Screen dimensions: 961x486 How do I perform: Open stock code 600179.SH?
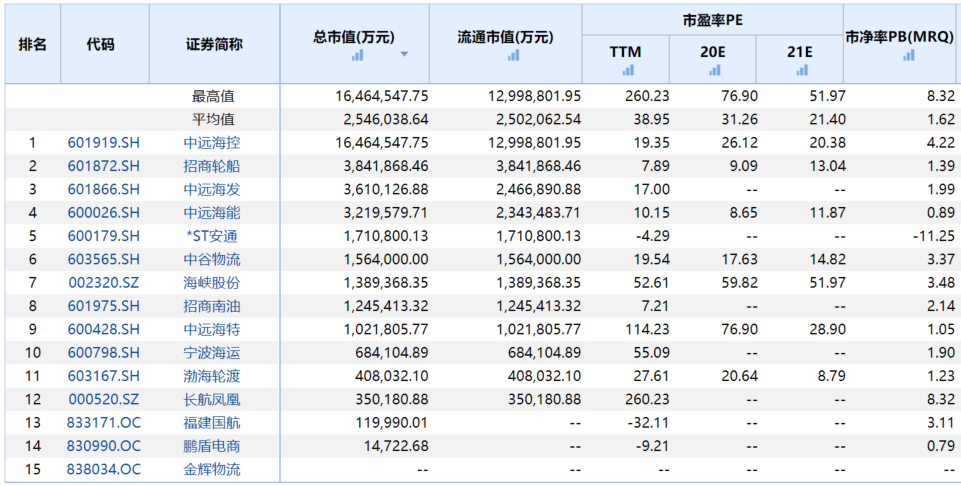pos(104,236)
